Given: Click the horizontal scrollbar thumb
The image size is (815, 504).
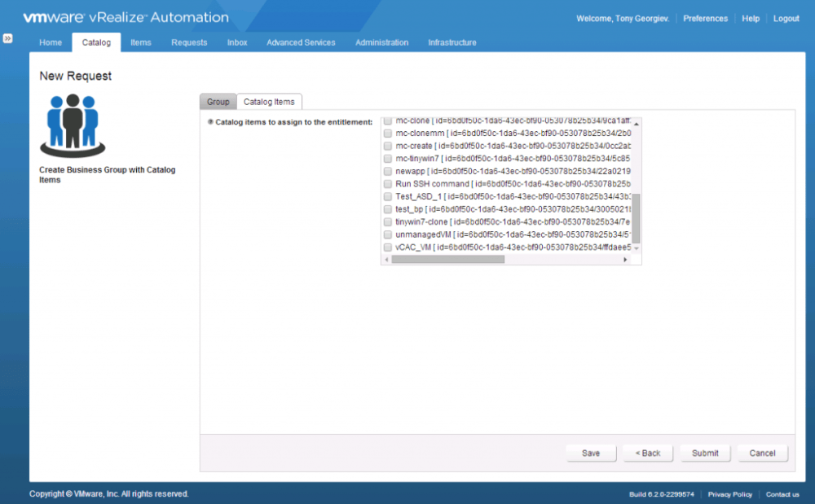Looking at the screenshot, I should [447, 260].
